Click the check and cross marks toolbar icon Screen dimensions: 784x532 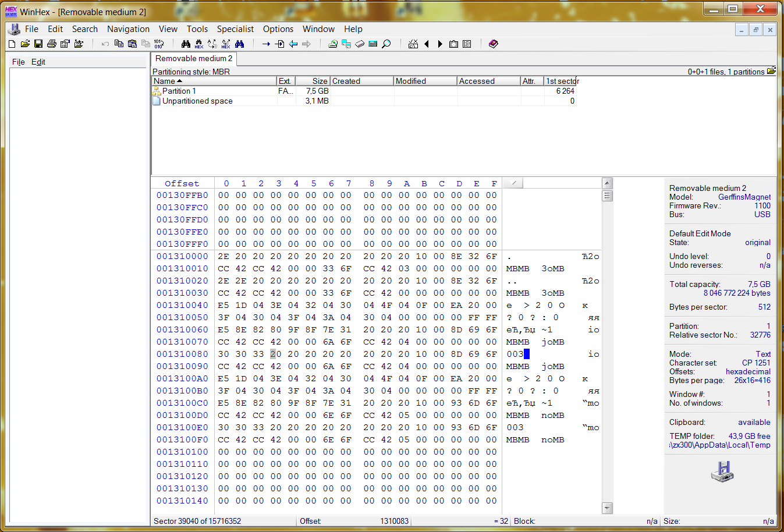[x=413, y=44]
